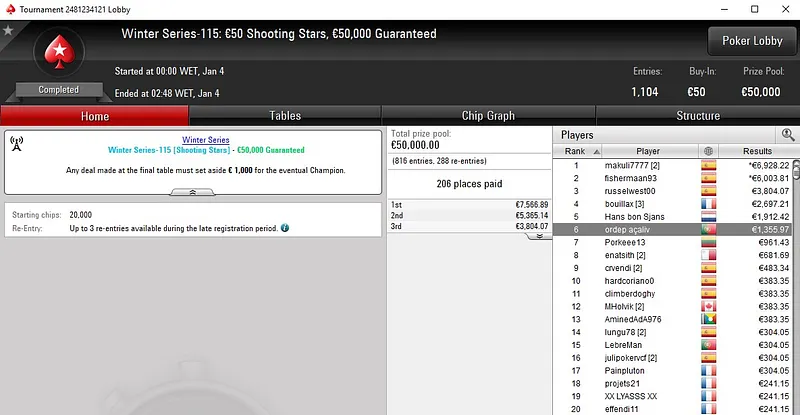Sort players by country globe icon
The height and width of the screenshot is (415, 800).
[709, 151]
